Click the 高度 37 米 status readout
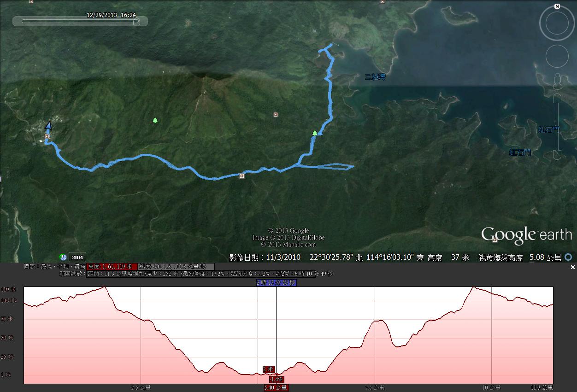Viewport: 577px width, 392px height. 448,257
